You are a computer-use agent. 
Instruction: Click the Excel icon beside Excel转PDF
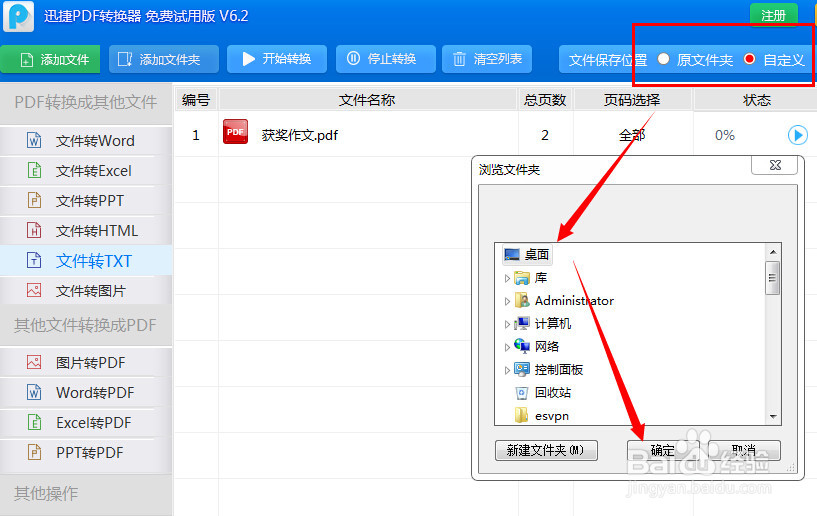34,422
